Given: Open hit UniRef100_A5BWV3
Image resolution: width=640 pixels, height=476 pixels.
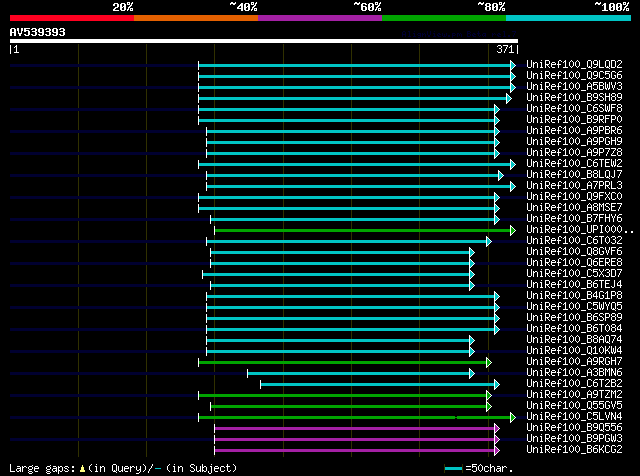Looking at the screenshot, I should coord(574,87).
